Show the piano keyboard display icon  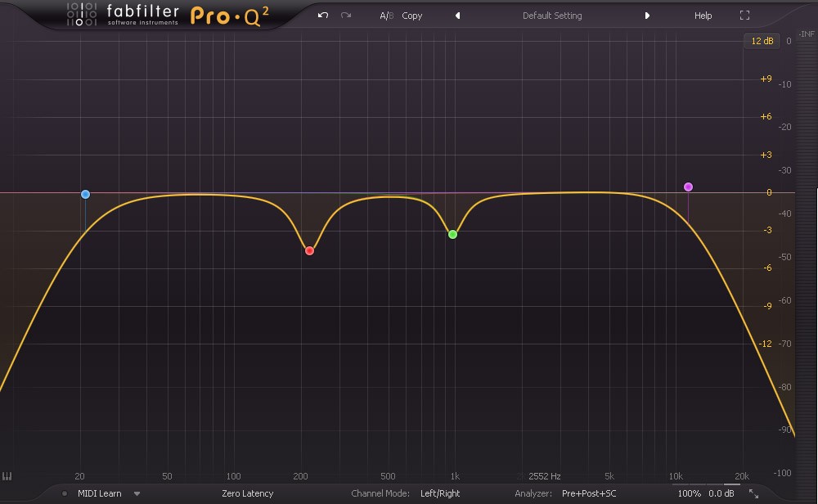[x=7, y=476]
